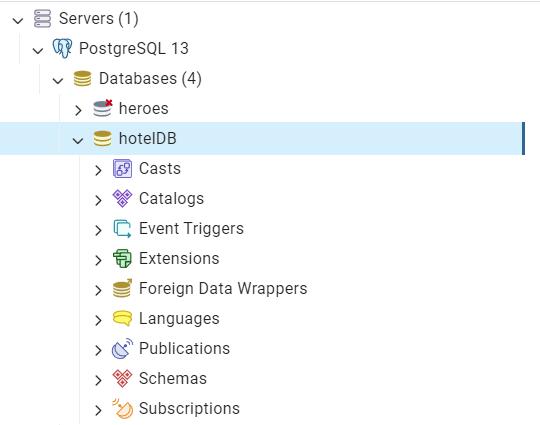Image resolution: width=540 pixels, height=425 pixels.
Task: Expand the heroes database node
Action: pyautogui.click(x=78, y=110)
